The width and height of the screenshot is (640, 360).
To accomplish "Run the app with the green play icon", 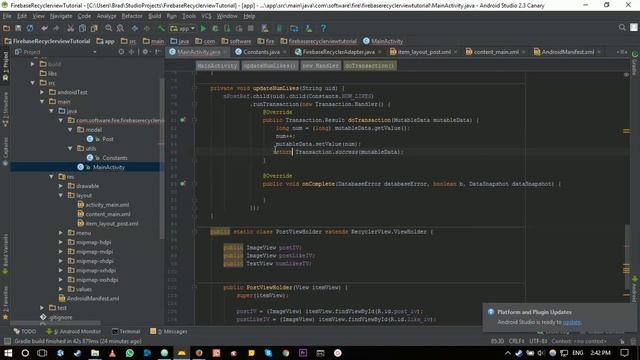I will [x=203, y=29].
